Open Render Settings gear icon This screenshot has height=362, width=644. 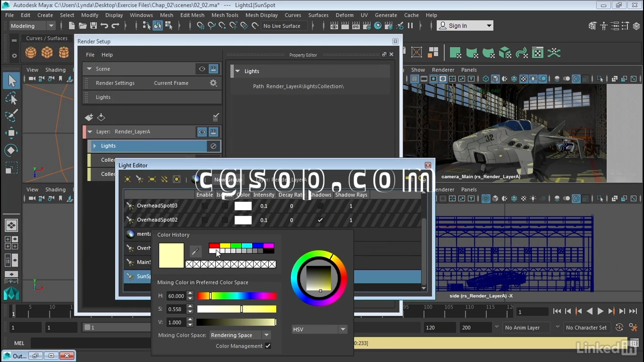point(213,83)
